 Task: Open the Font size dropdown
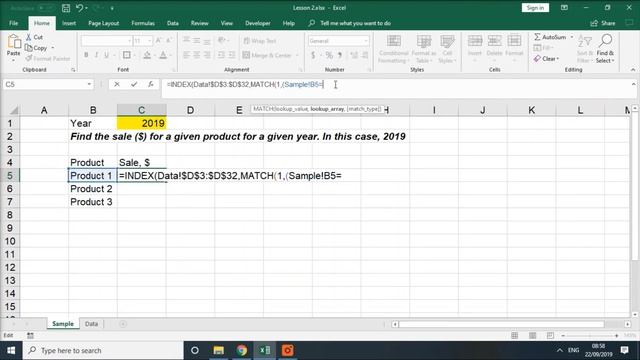(149, 41)
